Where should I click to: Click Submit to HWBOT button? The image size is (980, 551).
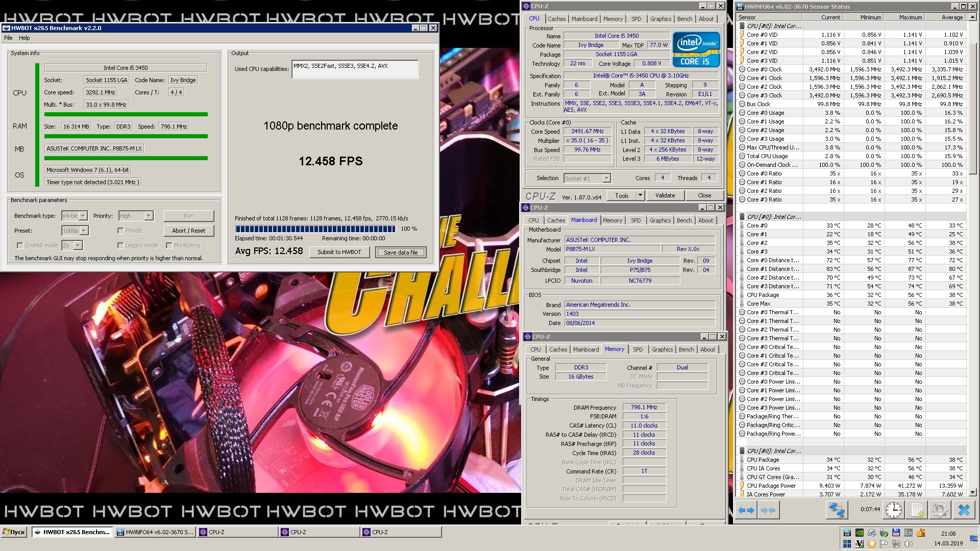[339, 252]
